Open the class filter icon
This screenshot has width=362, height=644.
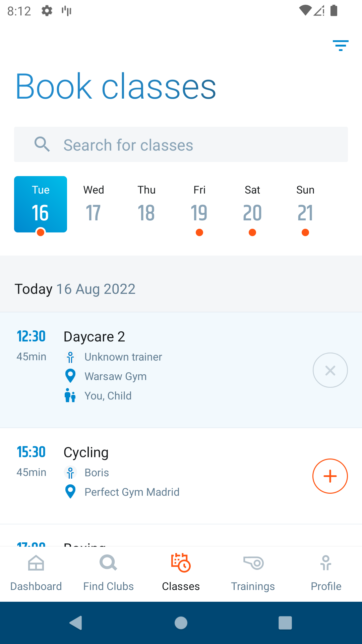pyautogui.click(x=341, y=45)
